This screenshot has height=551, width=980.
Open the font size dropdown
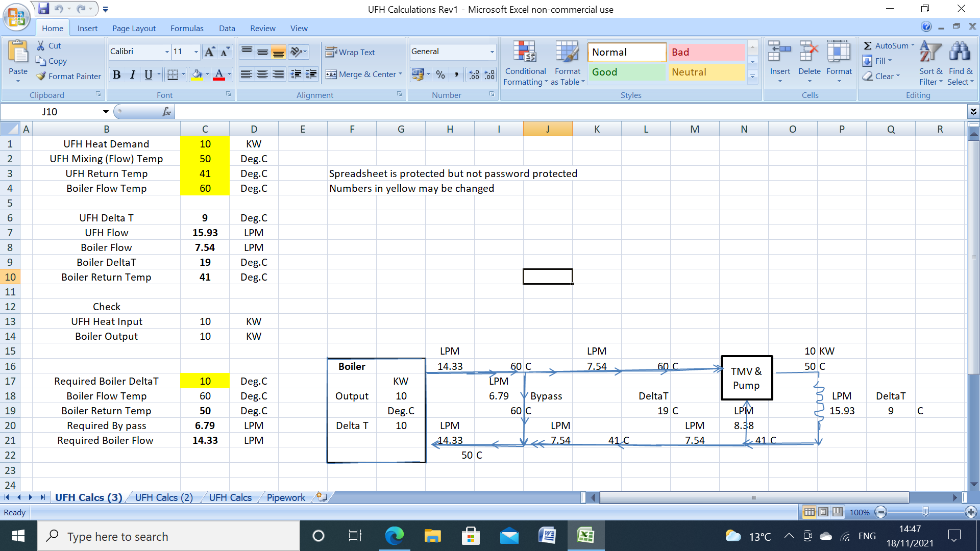[x=195, y=52]
